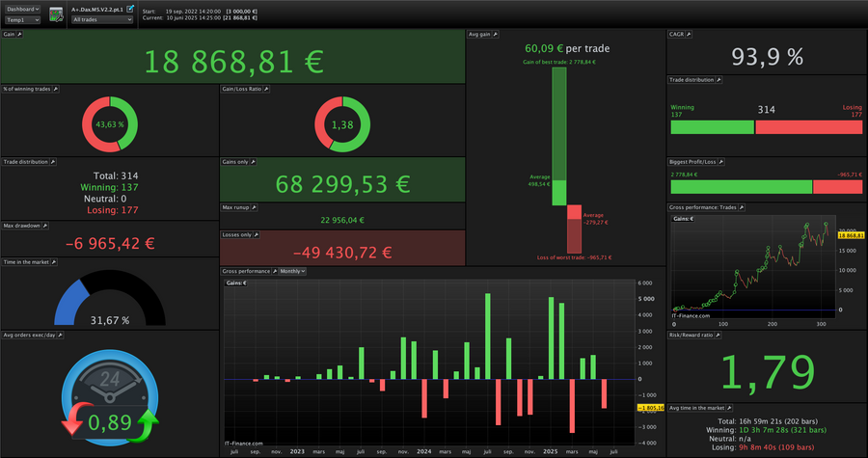Click the −6 965,42 € max drawdown value
The image size is (868, 458).
110,243
